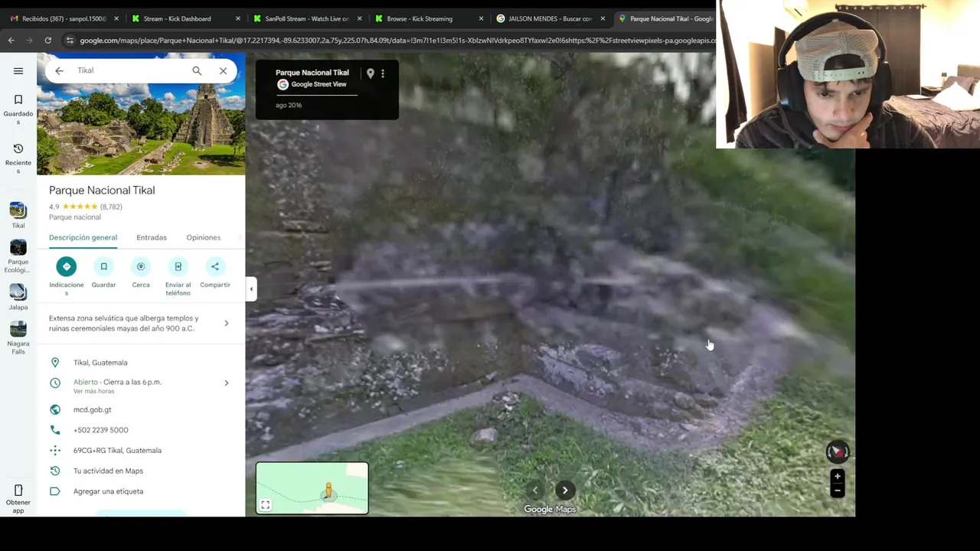
Task: Select Niagara Falls recent thumbnail
Action: [18, 329]
